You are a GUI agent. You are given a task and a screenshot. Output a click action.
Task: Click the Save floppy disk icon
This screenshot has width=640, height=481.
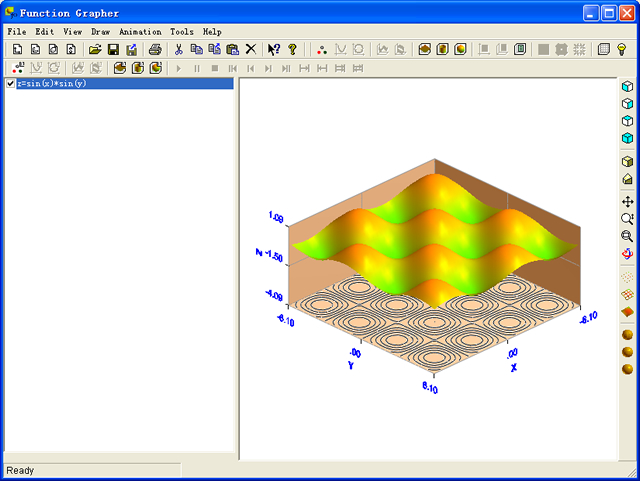click(113, 49)
